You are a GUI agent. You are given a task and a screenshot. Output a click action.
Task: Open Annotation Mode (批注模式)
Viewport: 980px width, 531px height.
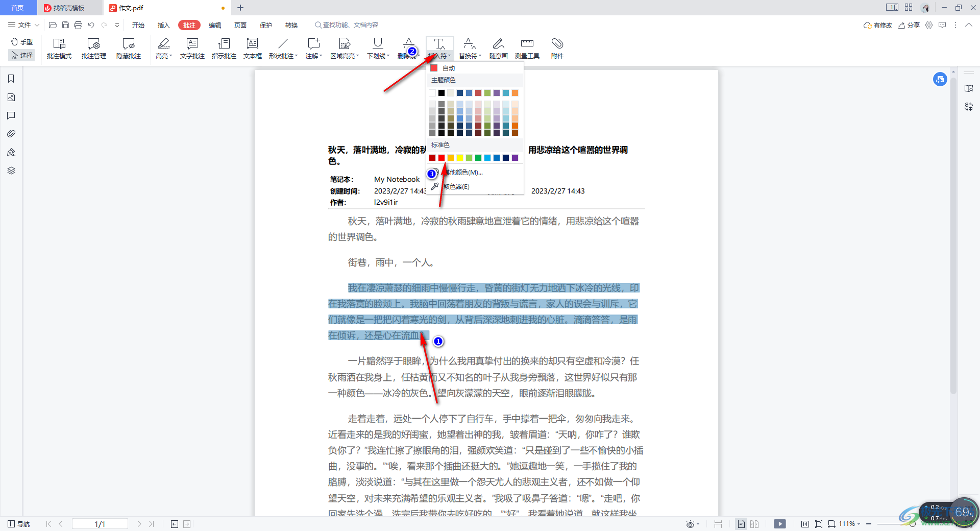tap(59, 49)
